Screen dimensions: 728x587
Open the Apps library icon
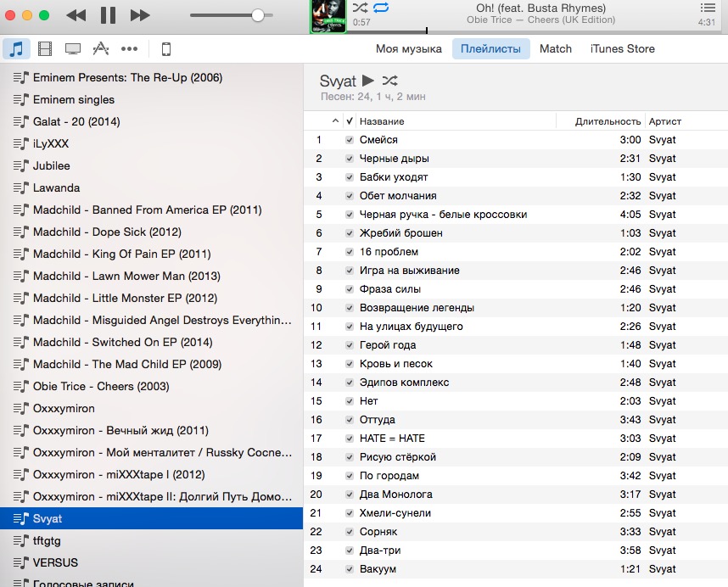click(101, 48)
